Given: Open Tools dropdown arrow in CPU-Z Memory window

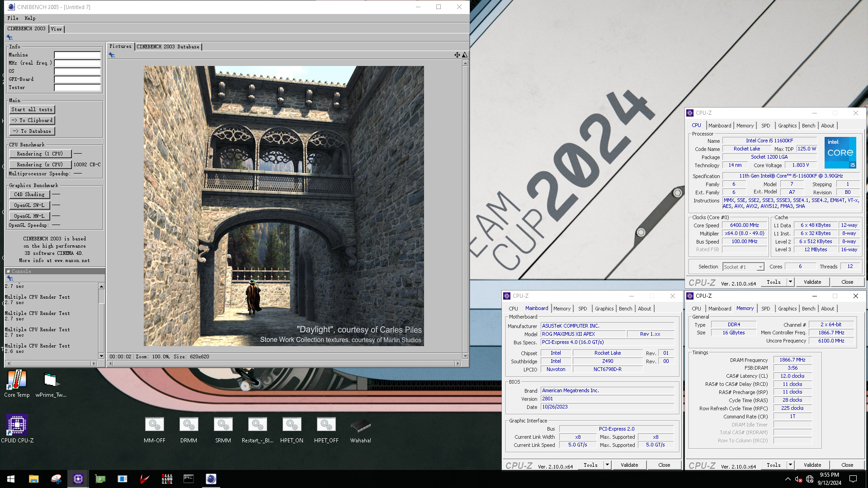Looking at the screenshot, I should (x=790, y=465).
